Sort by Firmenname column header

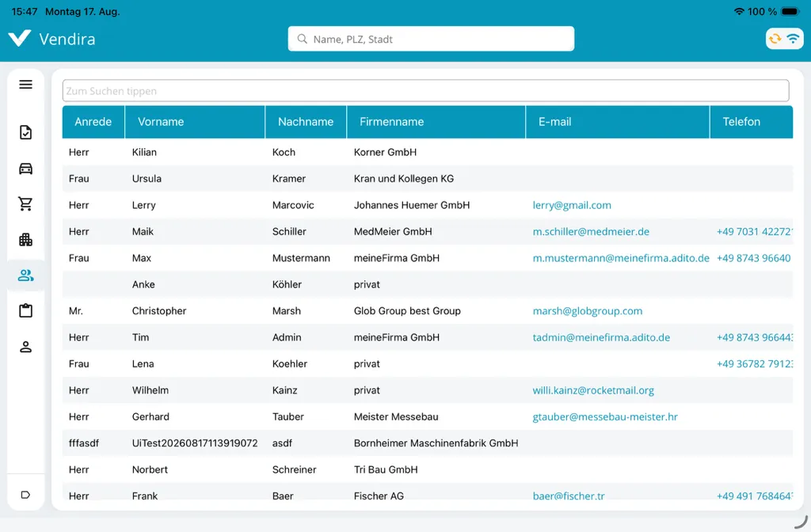pyautogui.click(x=436, y=122)
